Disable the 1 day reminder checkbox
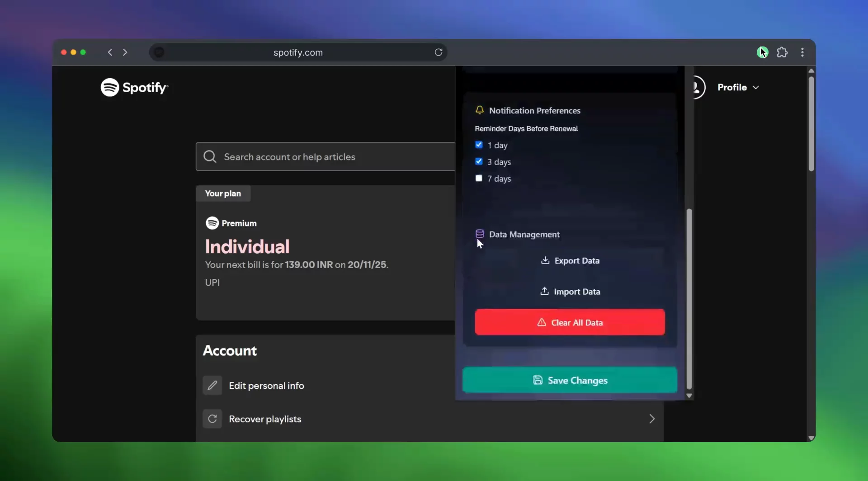 (479, 145)
